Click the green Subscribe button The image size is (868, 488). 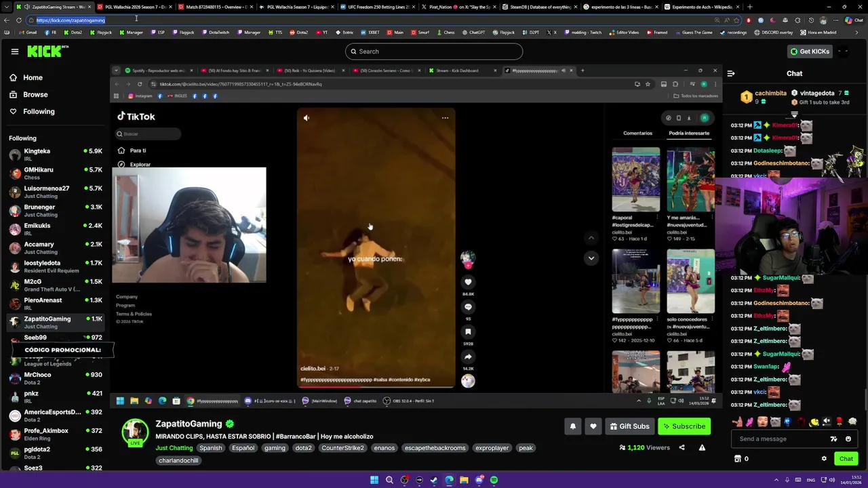(x=684, y=426)
